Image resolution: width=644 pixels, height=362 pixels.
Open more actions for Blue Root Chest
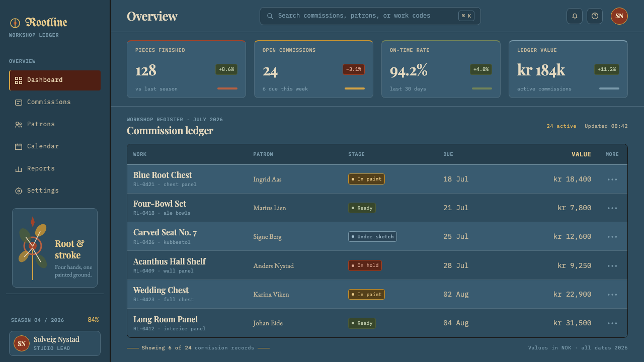coord(612,179)
